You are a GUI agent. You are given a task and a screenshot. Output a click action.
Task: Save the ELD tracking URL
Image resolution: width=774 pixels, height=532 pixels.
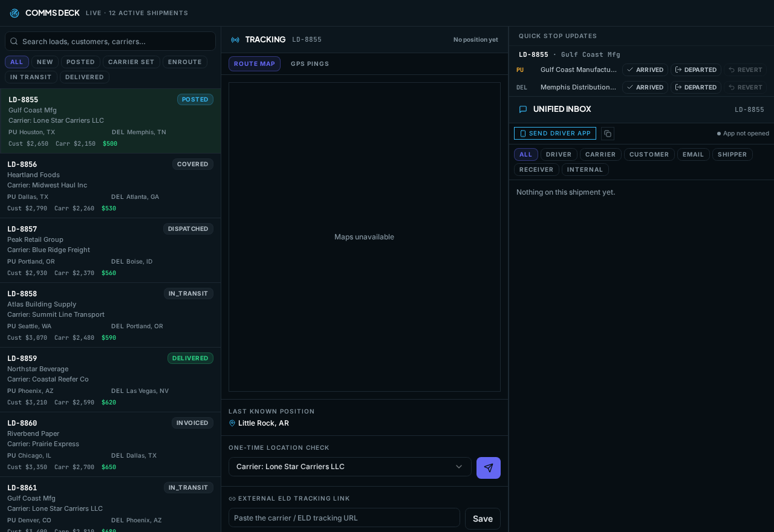483,519
